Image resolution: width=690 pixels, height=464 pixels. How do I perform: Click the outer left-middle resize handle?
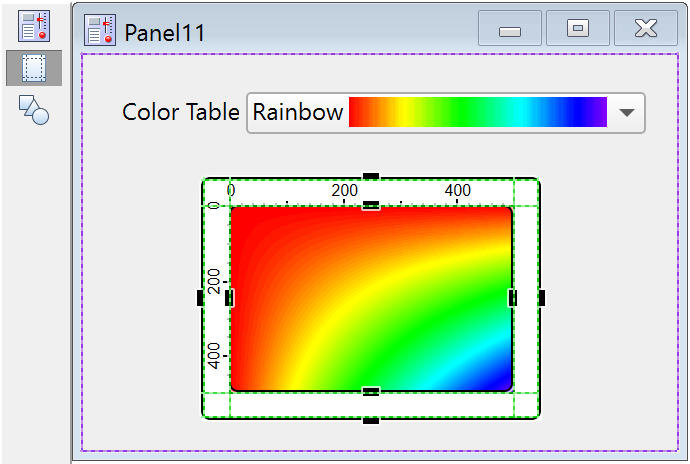pos(200,297)
